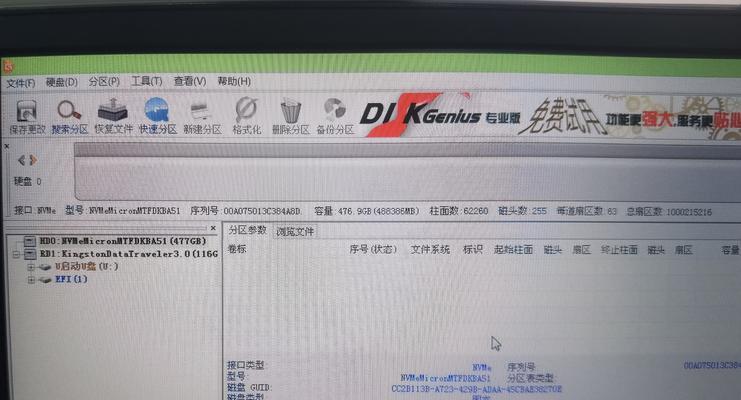741x400 pixels.
Task: Click 磁头数:255 text in info bar
Action: point(522,211)
